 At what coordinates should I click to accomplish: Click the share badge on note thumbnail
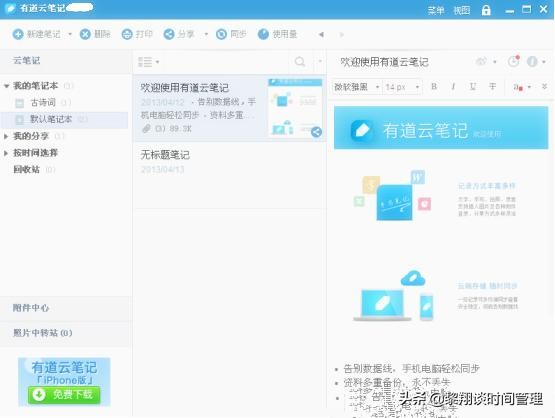click(x=316, y=132)
